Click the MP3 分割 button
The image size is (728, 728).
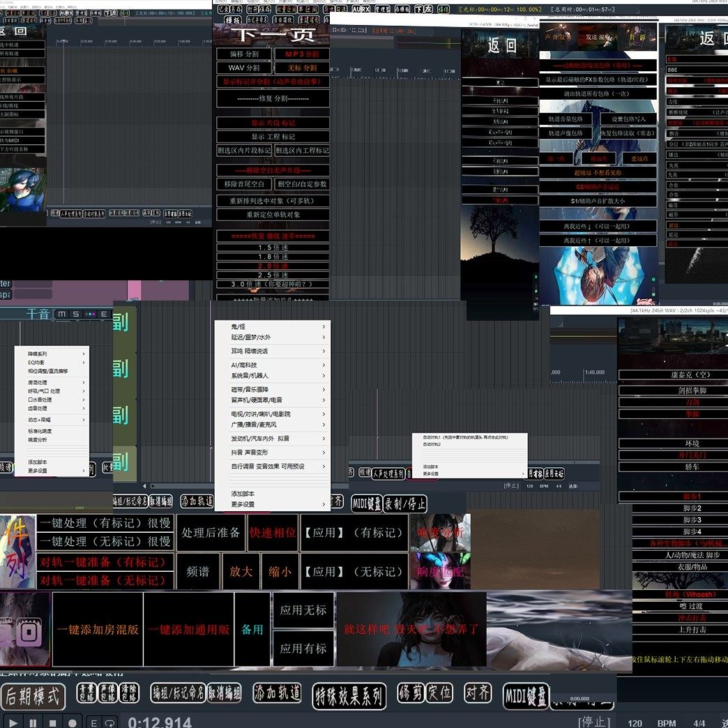[x=302, y=54]
